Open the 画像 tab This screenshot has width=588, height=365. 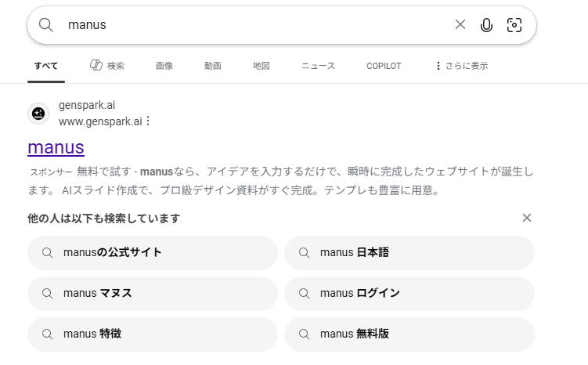[164, 66]
